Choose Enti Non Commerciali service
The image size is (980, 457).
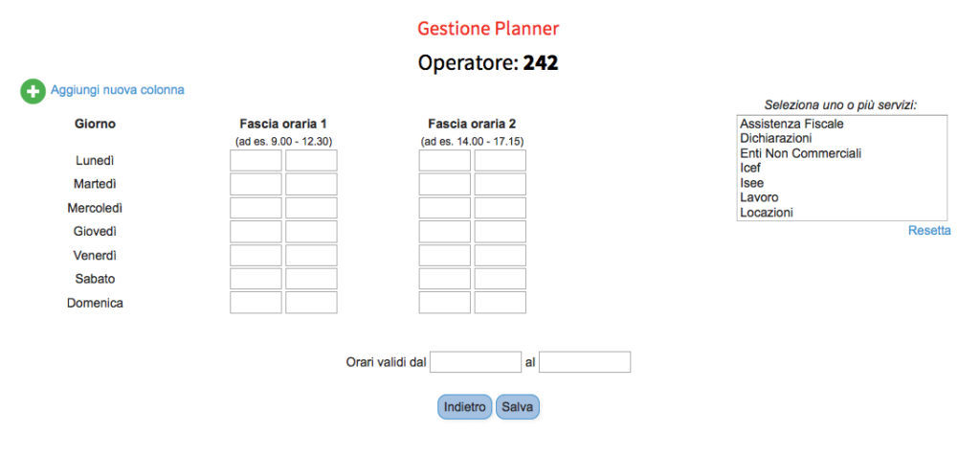click(800, 153)
